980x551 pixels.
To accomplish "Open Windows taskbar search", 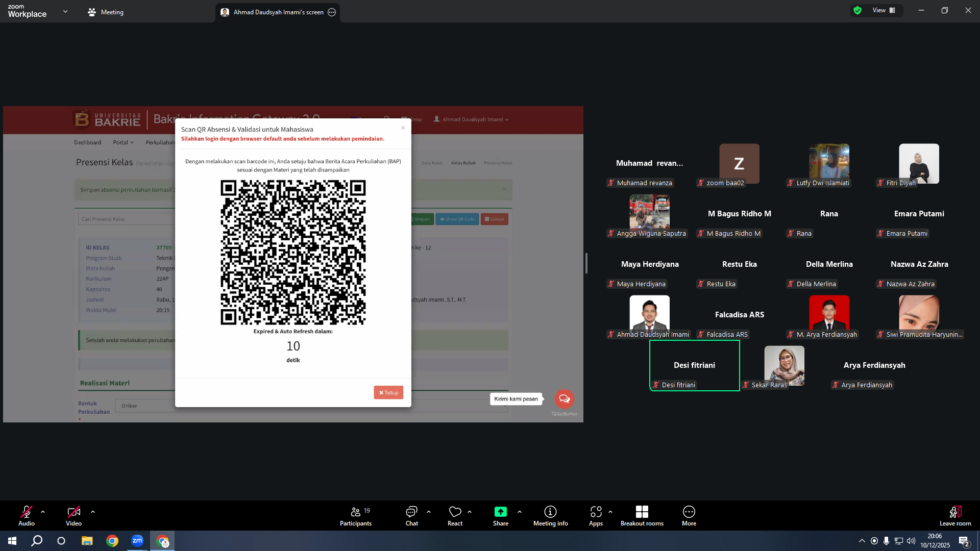I will click(37, 541).
